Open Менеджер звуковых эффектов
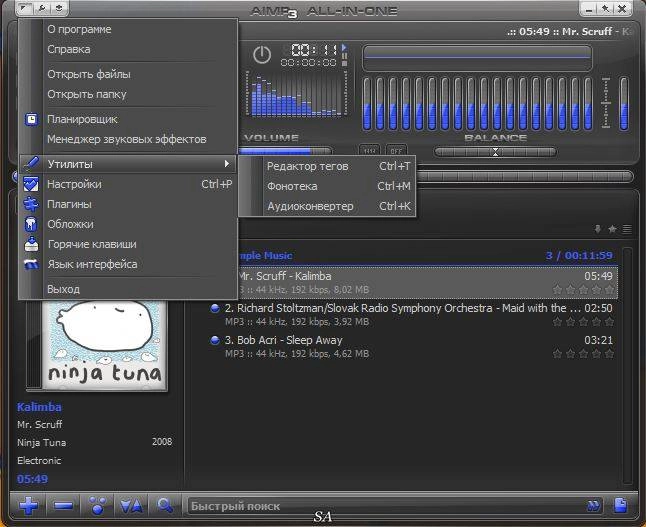Viewport: 646px width, 527px height. (x=128, y=139)
